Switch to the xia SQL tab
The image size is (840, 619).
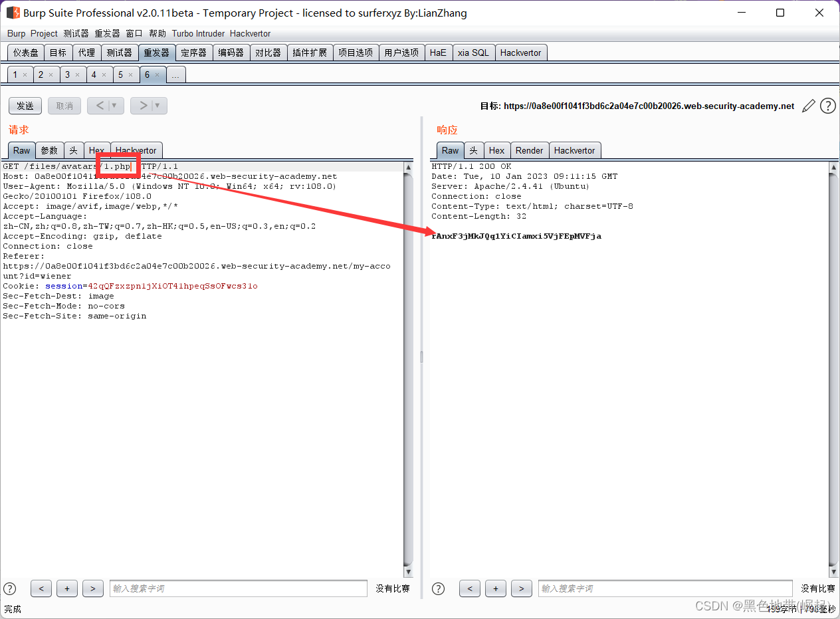click(473, 53)
